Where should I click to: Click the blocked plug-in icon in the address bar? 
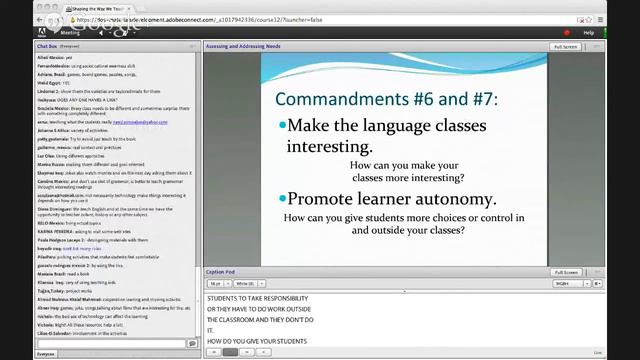pos(581,20)
